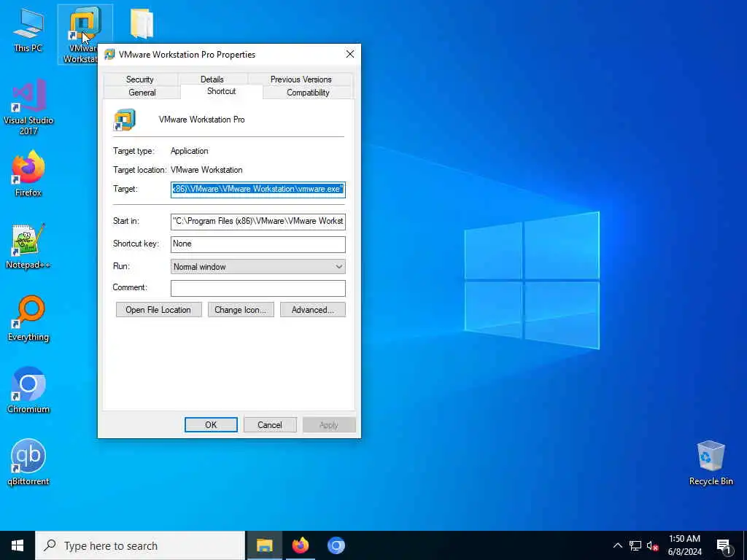This screenshot has width=747, height=560.
Task: Open the Action Center notifications icon
Action: (724, 546)
